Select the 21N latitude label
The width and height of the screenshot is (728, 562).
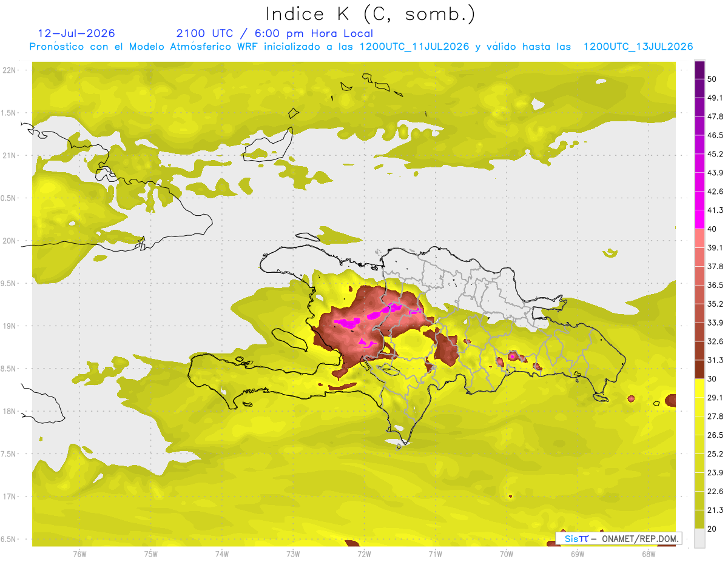10,155
